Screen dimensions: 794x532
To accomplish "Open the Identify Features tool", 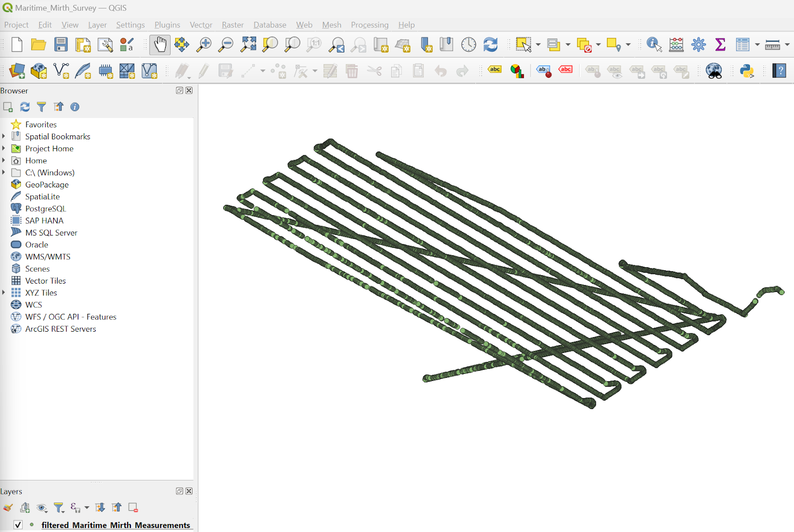I will pos(654,45).
